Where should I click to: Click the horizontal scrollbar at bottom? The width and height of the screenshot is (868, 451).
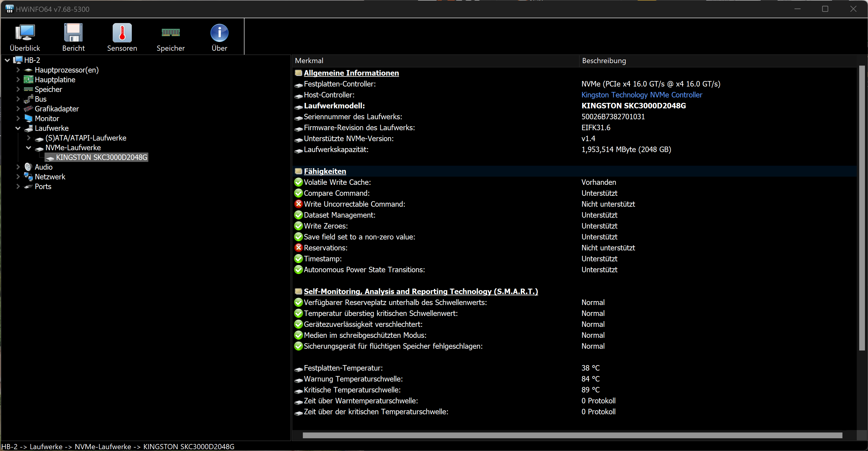pyautogui.click(x=572, y=435)
